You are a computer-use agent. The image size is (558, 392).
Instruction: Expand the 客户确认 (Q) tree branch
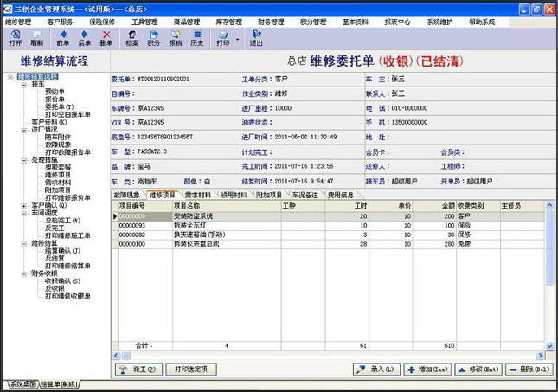coord(24,206)
